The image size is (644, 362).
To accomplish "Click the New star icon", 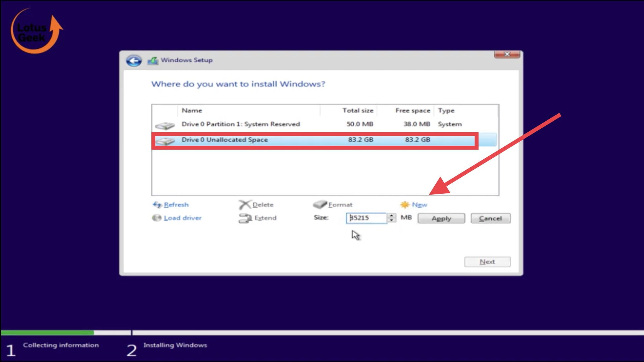I will [x=405, y=205].
